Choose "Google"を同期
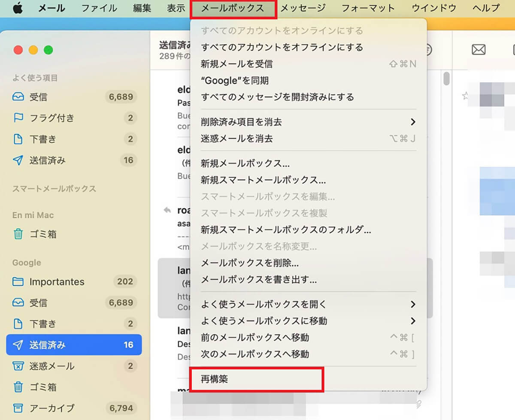515x420 pixels. coord(309,80)
